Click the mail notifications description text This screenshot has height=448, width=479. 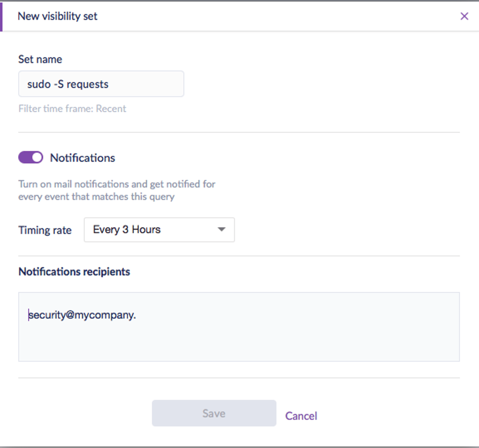point(117,191)
